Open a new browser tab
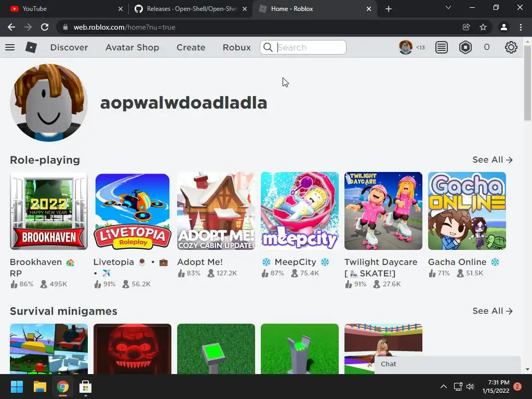Viewport: 532px width, 399px height. pos(389,9)
